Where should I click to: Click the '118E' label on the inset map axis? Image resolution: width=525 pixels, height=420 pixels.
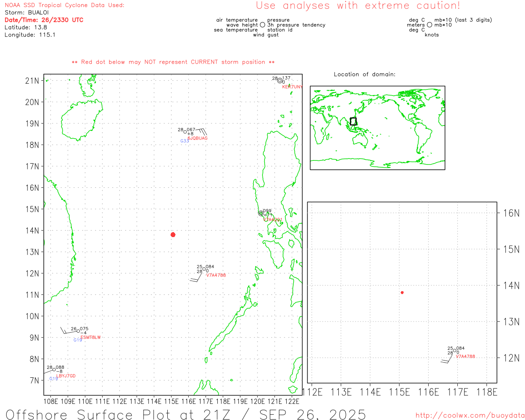487,392
